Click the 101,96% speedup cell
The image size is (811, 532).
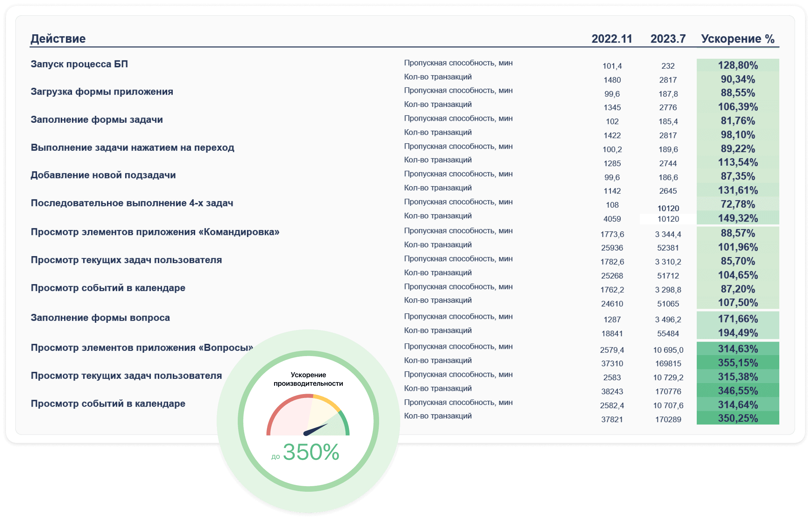tap(738, 247)
